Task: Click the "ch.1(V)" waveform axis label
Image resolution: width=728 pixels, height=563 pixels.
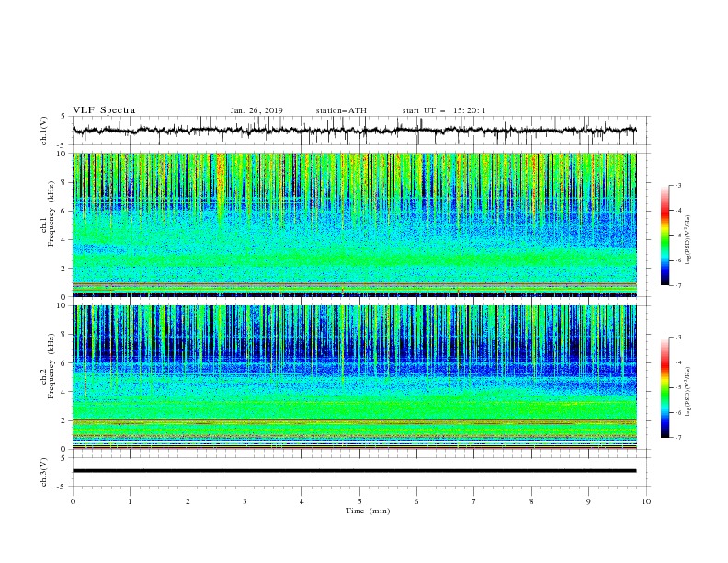Action: point(44,131)
